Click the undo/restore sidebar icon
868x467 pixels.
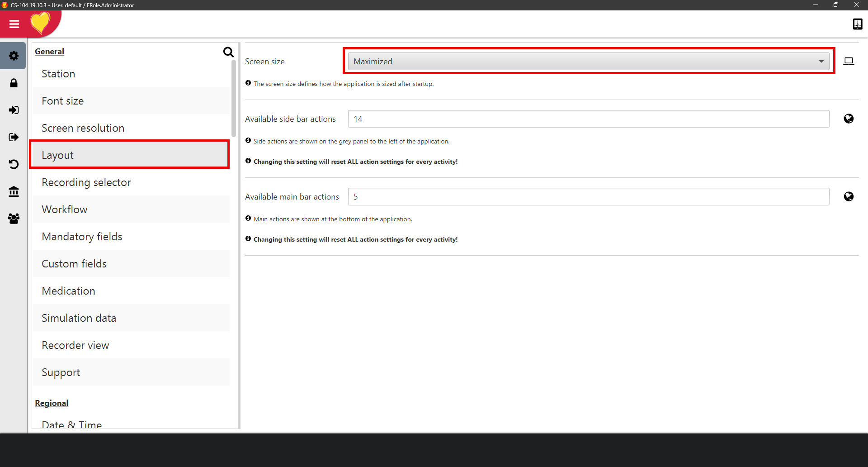click(x=14, y=164)
